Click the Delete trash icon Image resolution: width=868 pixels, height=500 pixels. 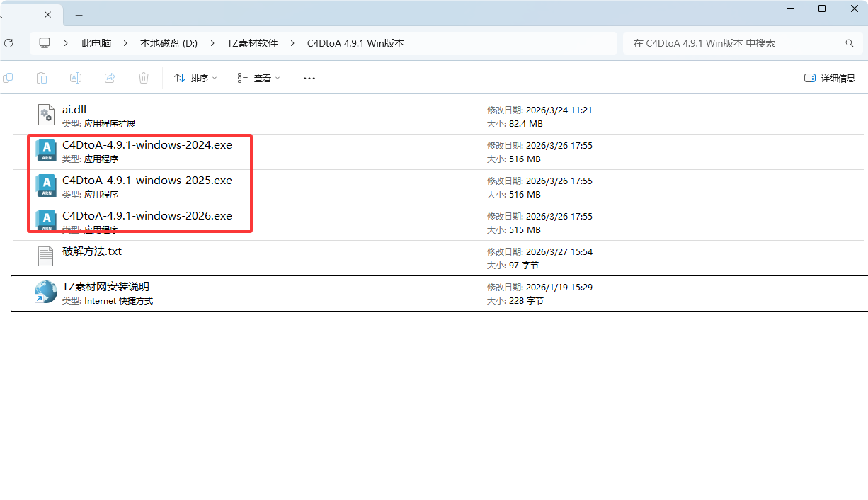click(x=144, y=78)
